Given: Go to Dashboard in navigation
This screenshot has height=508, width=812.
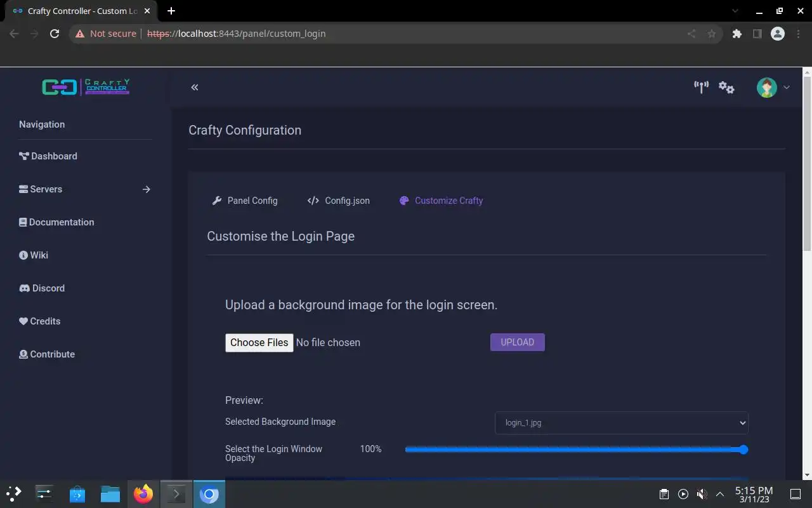Looking at the screenshot, I should click(48, 156).
